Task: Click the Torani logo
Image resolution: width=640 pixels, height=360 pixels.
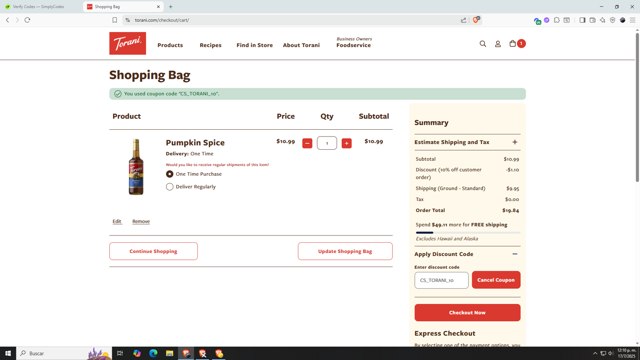Action: tap(127, 43)
